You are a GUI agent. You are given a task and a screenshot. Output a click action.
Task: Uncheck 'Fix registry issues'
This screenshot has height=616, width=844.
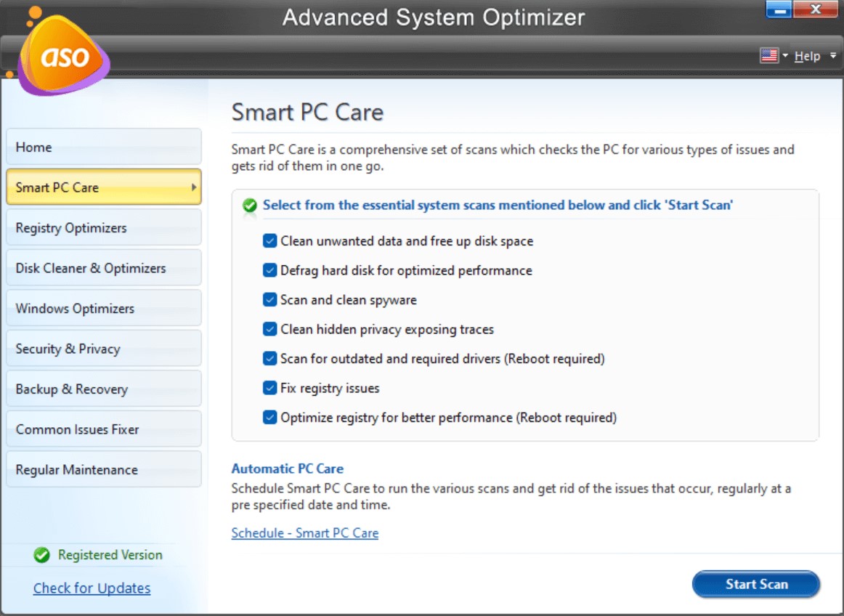[269, 388]
